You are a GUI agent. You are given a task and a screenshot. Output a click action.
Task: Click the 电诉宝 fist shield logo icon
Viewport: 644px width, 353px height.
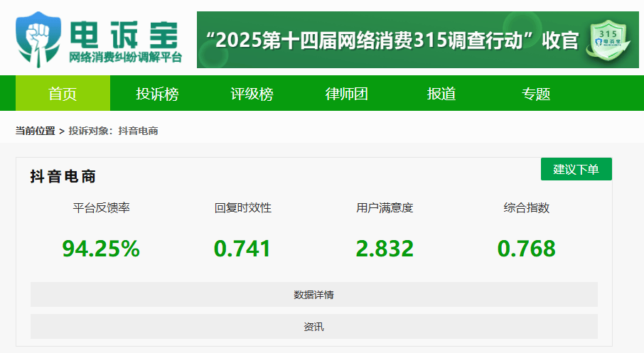[x=38, y=38]
